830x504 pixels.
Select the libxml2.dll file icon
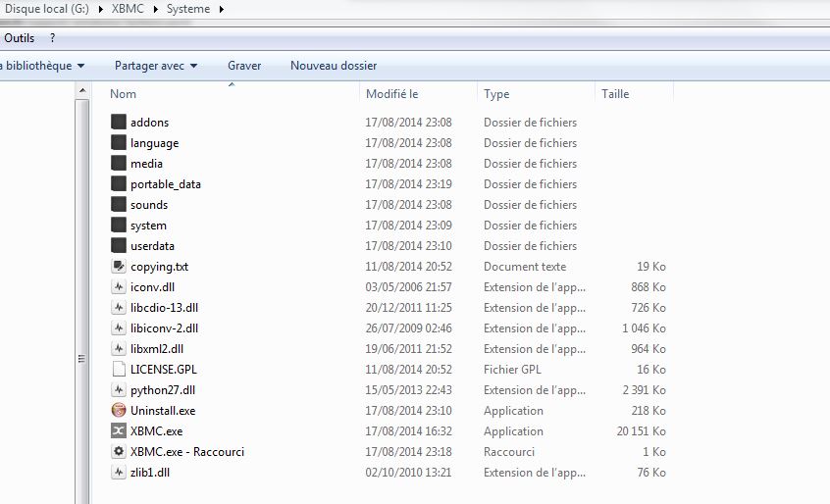[x=119, y=348]
